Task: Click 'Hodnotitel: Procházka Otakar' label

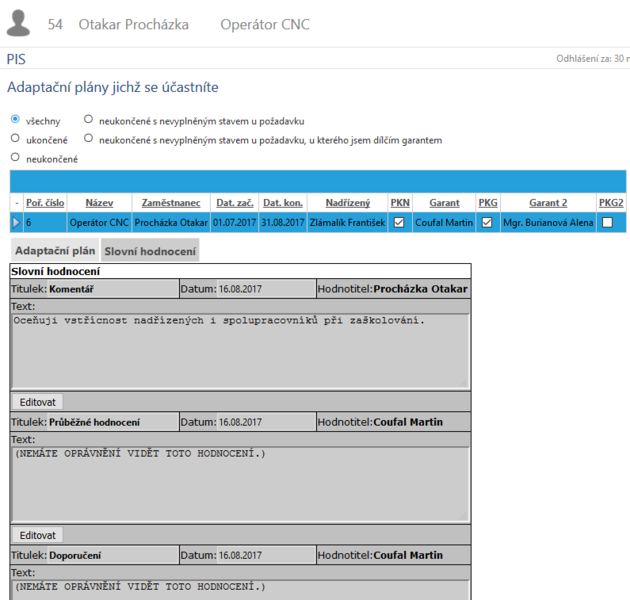Action: pyautogui.click(x=393, y=289)
